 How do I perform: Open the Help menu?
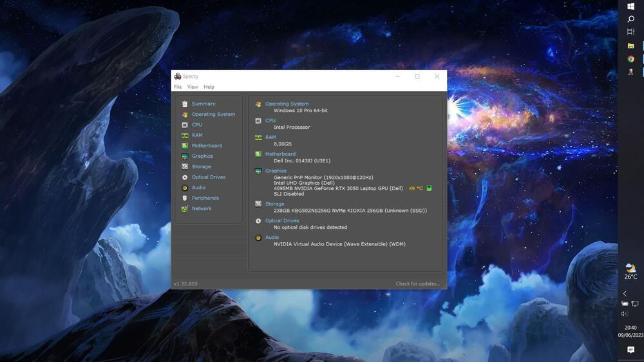pyautogui.click(x=209, y=87)
